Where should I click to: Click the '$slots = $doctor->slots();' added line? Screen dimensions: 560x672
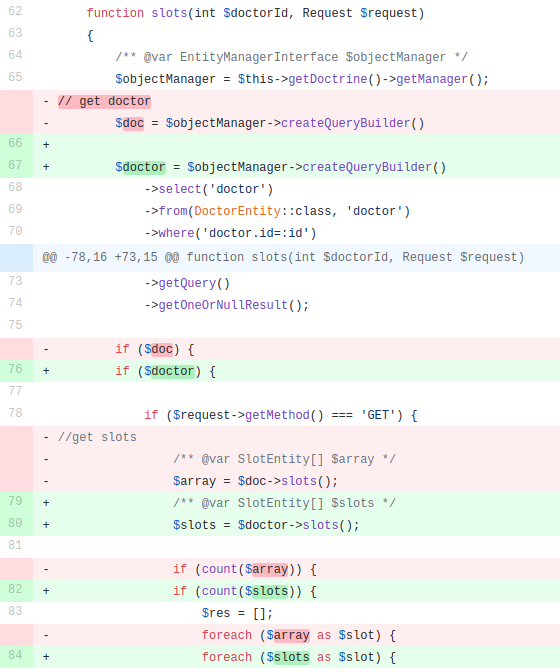(x=266, y=525)
